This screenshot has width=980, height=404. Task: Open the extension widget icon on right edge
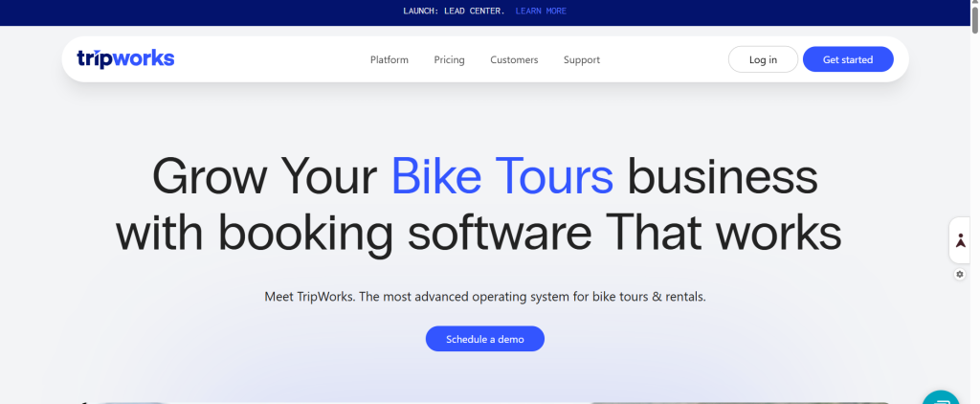tap(960, 240)
